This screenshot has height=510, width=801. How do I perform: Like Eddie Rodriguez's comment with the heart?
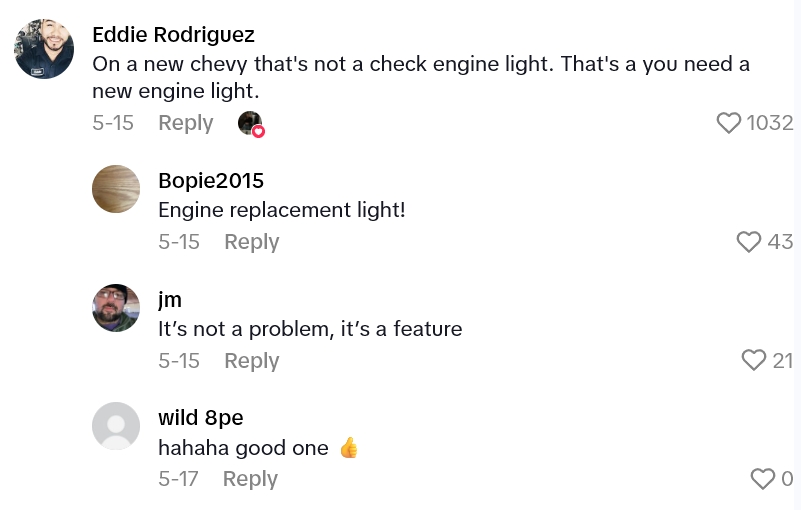[x=729, y=123]
